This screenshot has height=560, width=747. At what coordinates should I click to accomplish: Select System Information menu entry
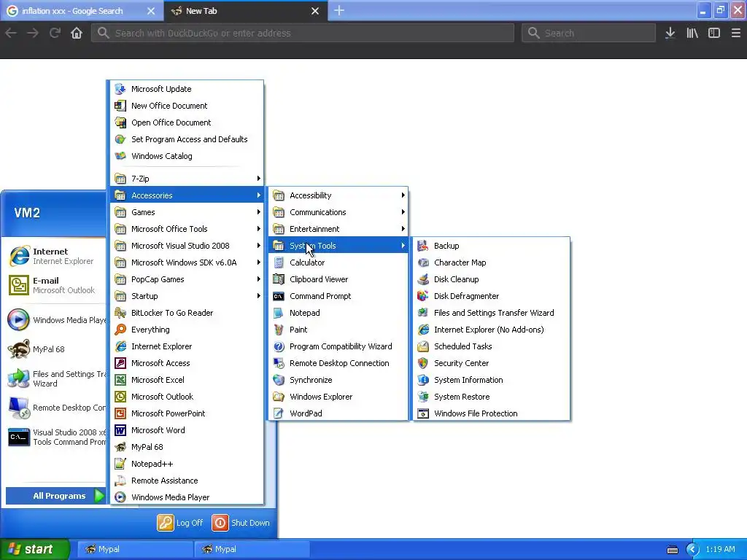pos(491,380)
